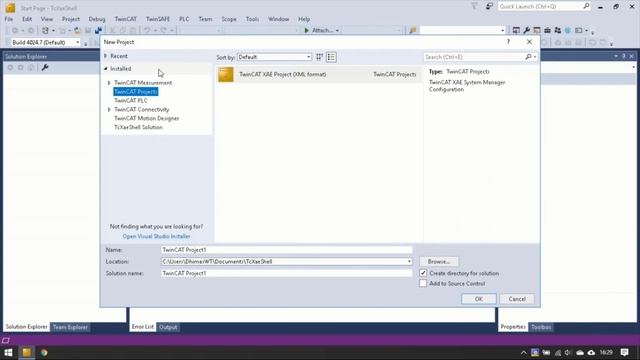This screenshot has width=640, height=360.
Task: Open the TwinCAT menu
Action: [125, 19]
